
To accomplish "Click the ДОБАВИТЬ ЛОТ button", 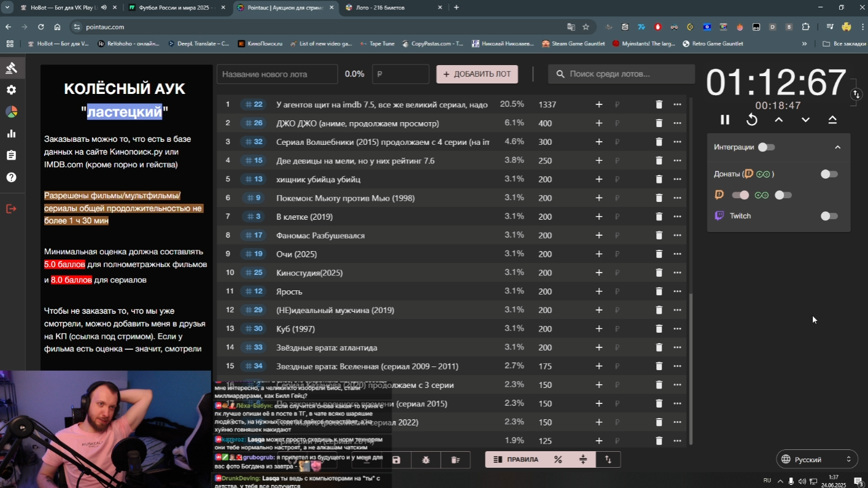I will click(477, 74).
